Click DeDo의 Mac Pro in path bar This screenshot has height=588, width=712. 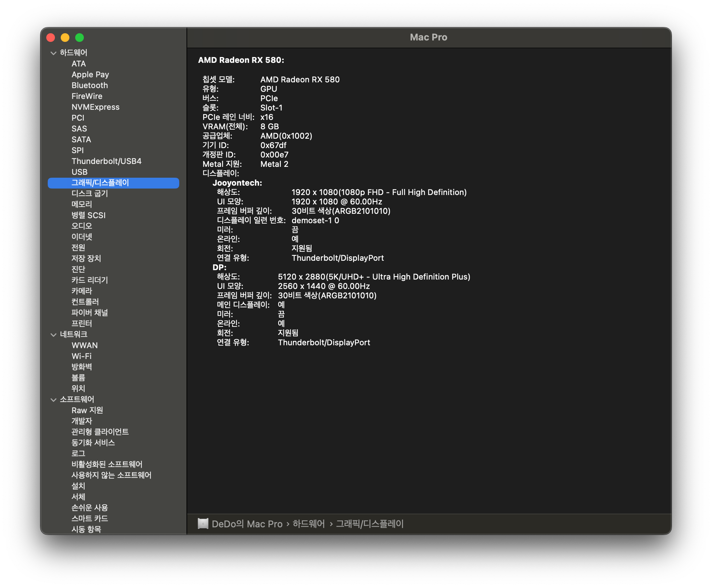(247, 524)
